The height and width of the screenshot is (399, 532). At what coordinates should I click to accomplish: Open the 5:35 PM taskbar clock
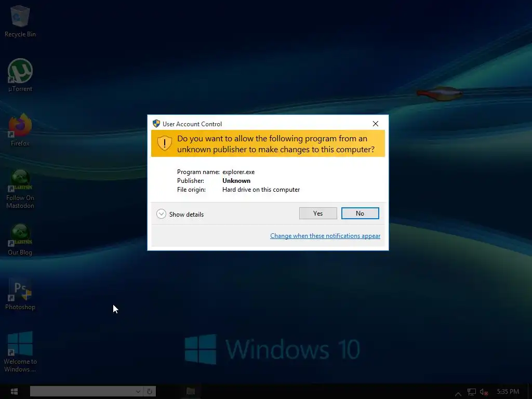tap(508, 392)
